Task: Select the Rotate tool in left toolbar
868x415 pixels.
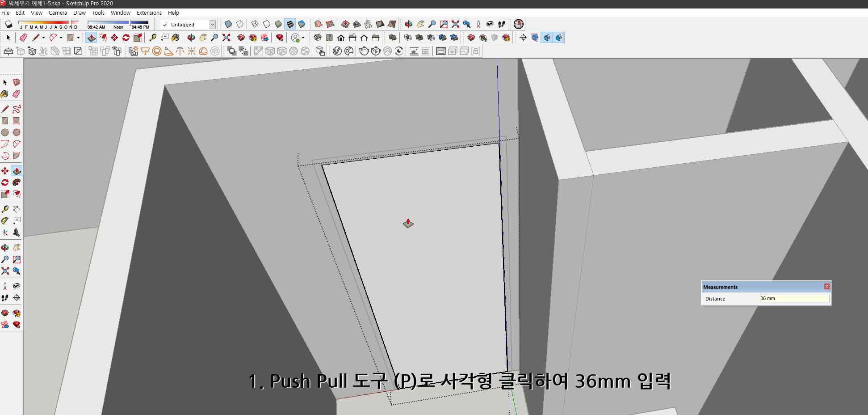Action: [5, 182]
